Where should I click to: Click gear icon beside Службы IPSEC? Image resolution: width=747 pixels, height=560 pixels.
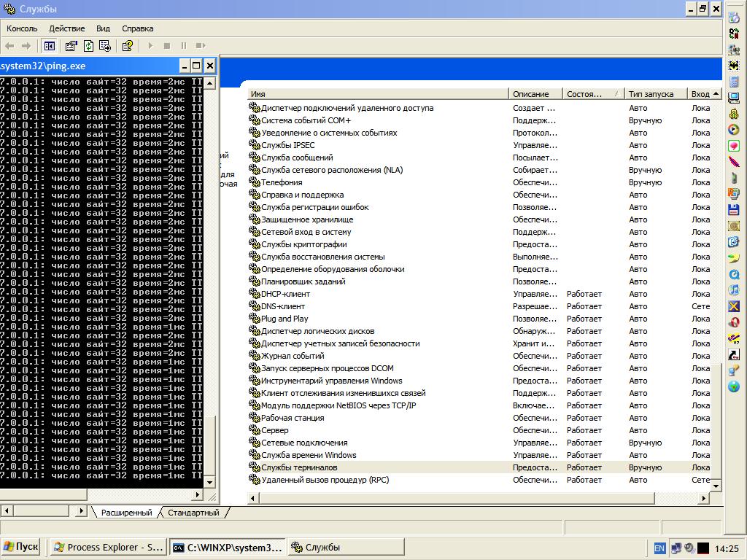[255, 145]
